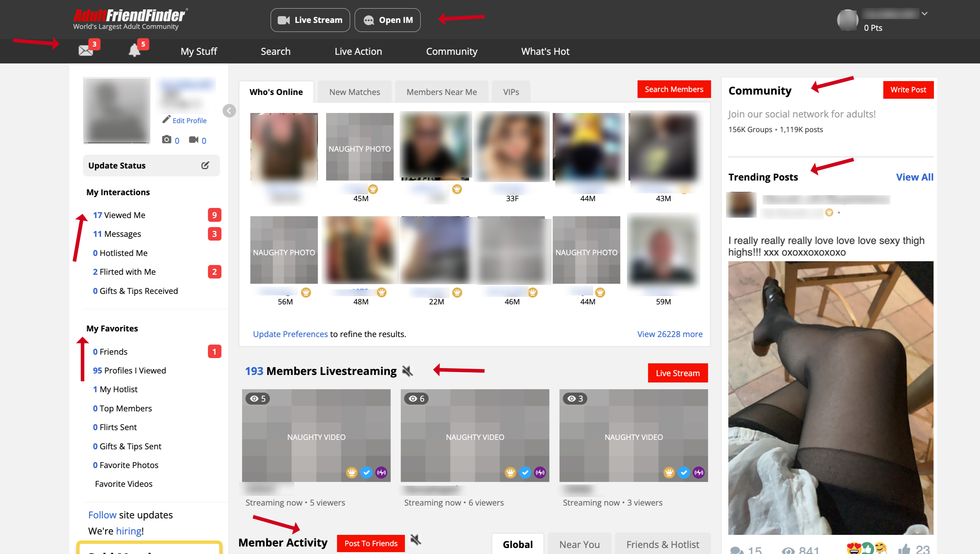Collapse the left profile panel chevron
This screenshot has width=980, height=554.
pos(229,111)
